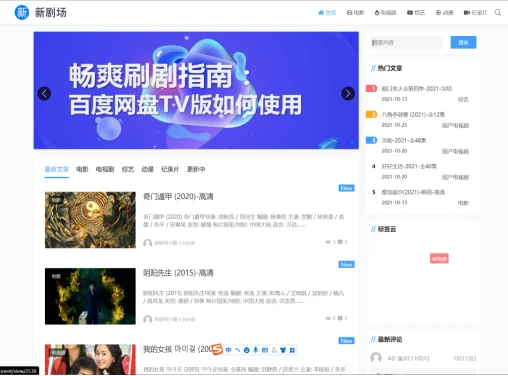
Task: Open the 电影 nav menu item
Action: click(355, 13)
